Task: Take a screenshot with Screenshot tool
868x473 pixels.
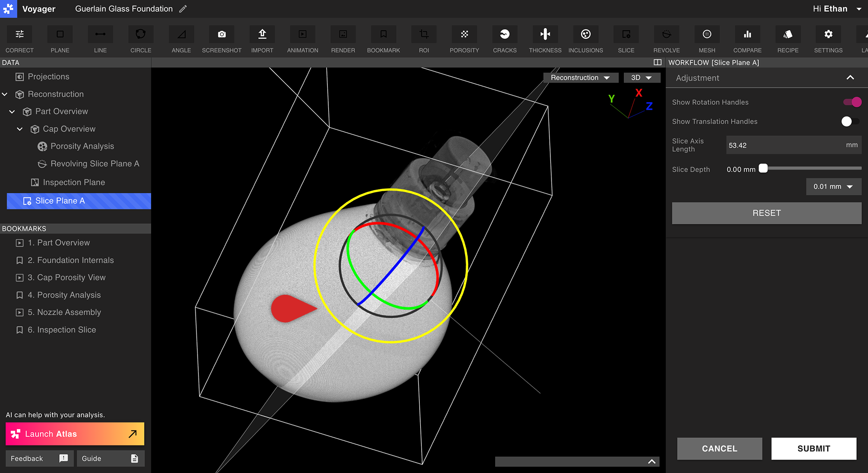Action: 222,40
